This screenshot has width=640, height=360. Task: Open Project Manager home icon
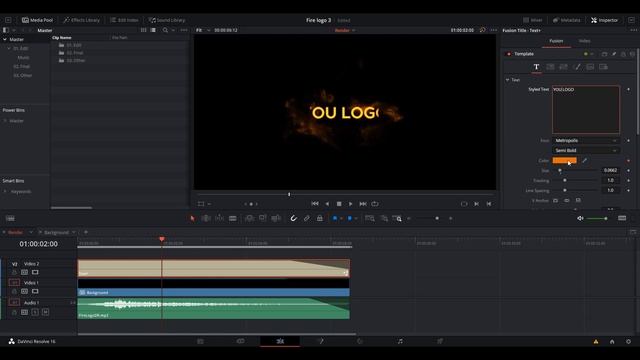(612, 342)
